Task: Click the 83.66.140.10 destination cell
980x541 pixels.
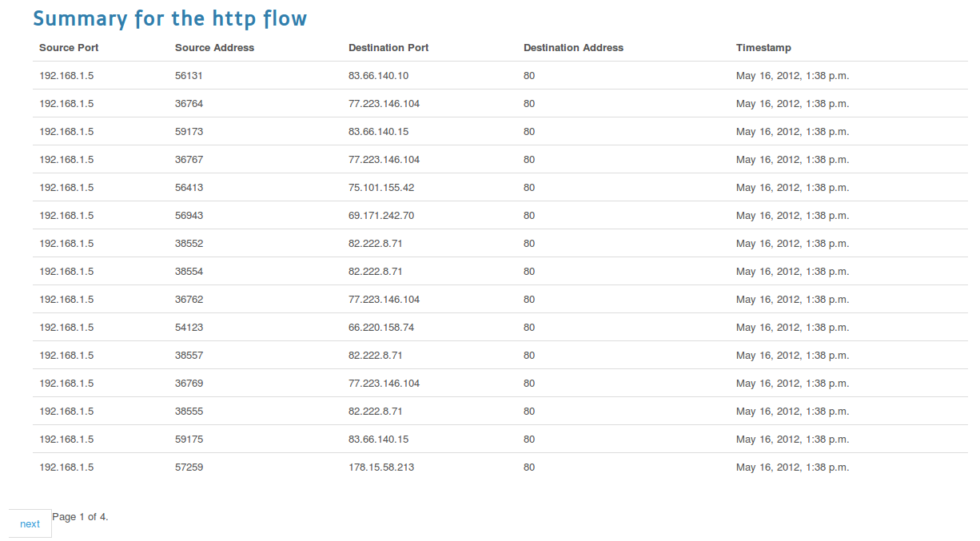Action: coord(378,76)
